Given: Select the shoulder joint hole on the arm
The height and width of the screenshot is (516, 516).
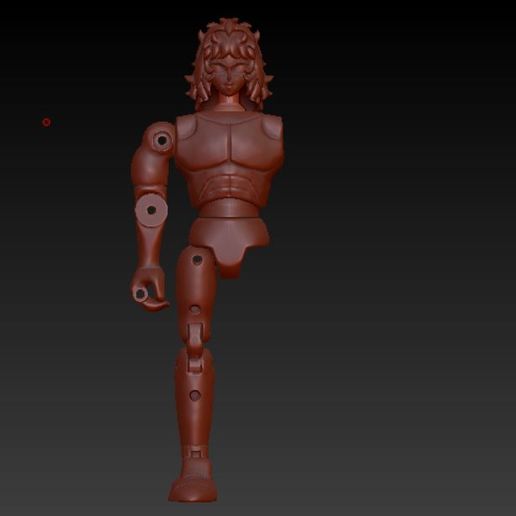Looking at the screenshot, I should coord(162,140).
